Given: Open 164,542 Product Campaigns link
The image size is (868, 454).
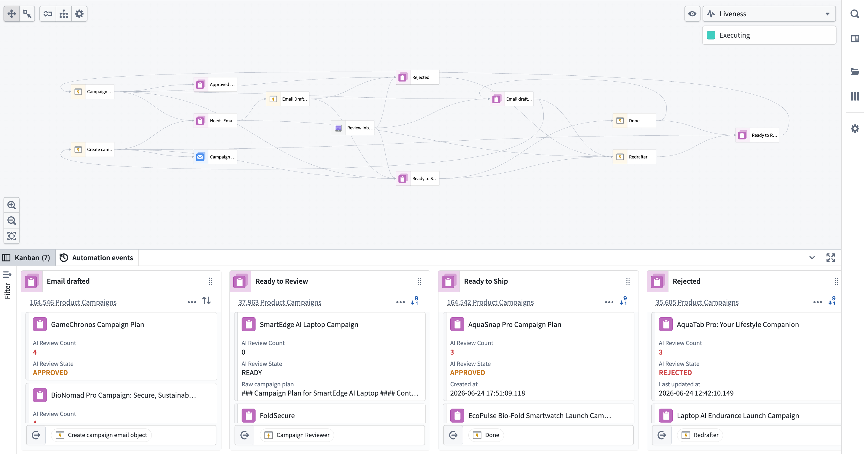Looking at the screenshot, I should (490, 302).
